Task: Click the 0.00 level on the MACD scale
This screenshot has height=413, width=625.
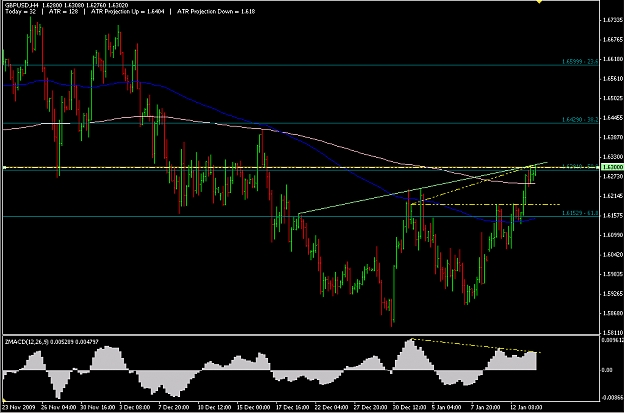Action: pos(607,370)
